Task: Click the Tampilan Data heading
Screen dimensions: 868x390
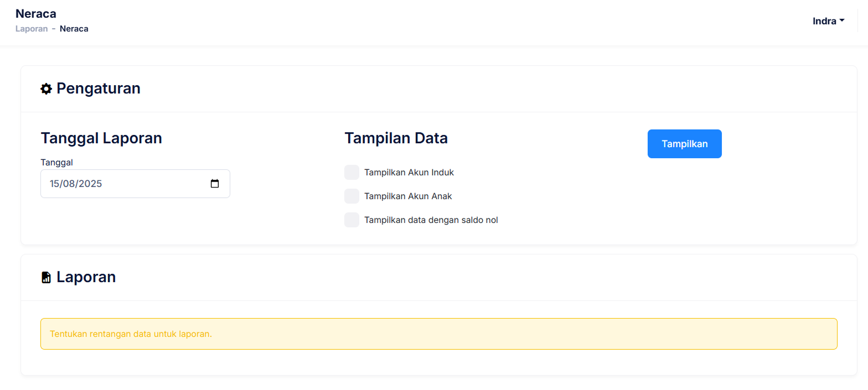Action: coord(396,138)
